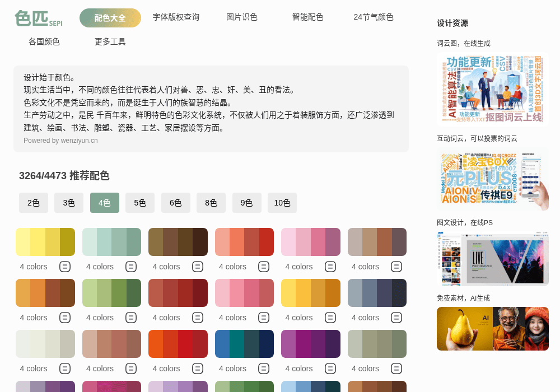Filter palettes by 2色
Screen dimensions: 560x392
(33, 203)
